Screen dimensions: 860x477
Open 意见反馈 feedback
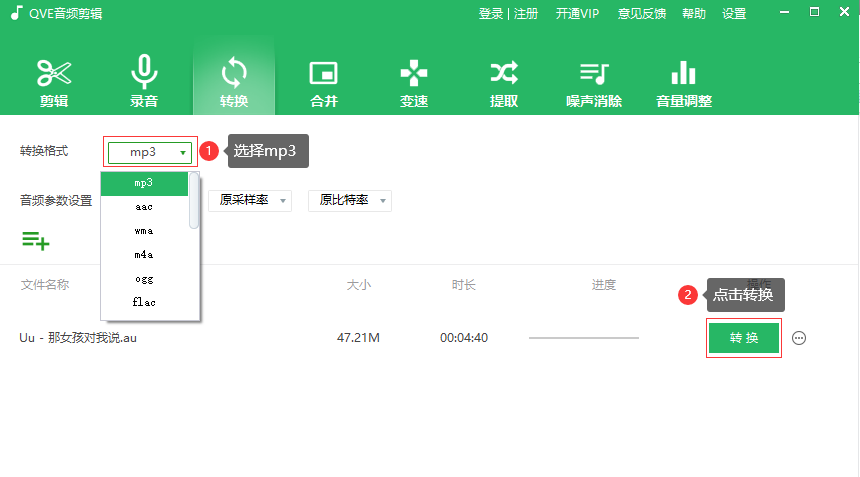coord(642,14)
